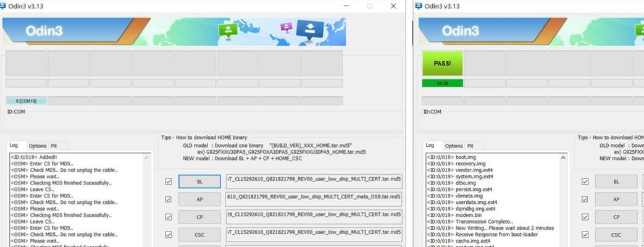
Task: Uncheck the CSC checkbox in left window
Action: (x=169, y=235)
